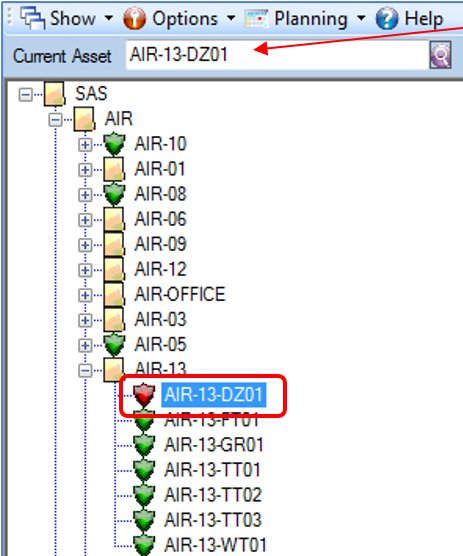The height and width of the screenshot is (556, 463).
Task: Click the Planning calendar icon
Action: click(x=257, y=18)
